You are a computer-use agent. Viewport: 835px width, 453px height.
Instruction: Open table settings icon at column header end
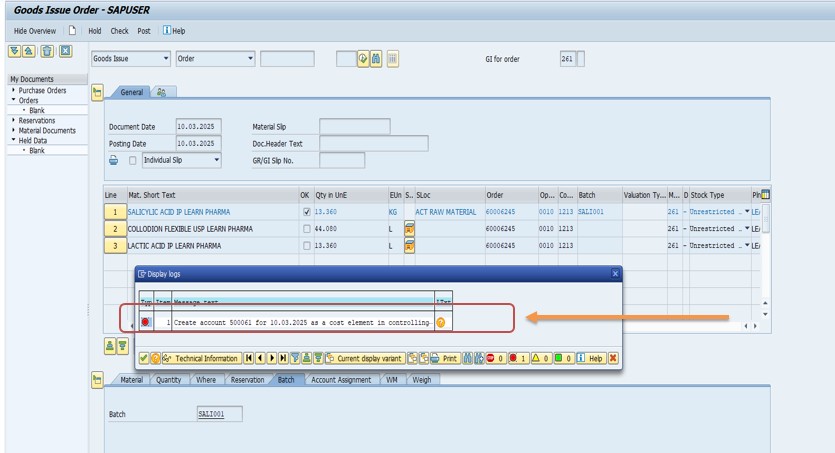pyautogui.click(x=765, y=195)
